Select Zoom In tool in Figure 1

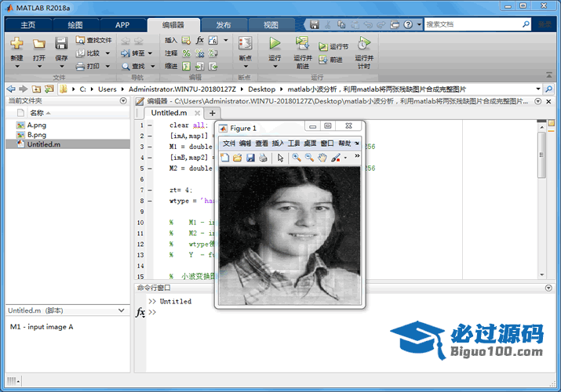click(x=297, y=158)
